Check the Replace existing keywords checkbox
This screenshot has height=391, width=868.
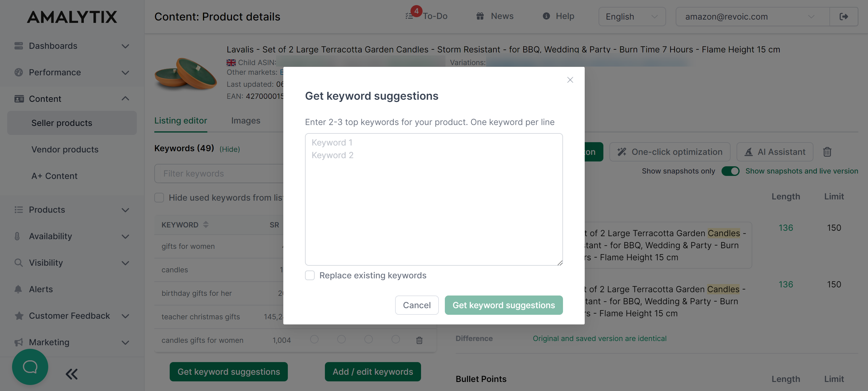[x=309, y=275]
